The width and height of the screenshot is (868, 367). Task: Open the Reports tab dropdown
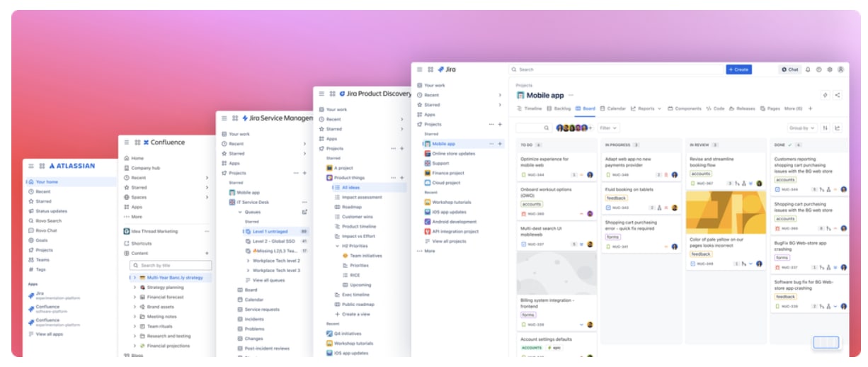click(646, 108)
